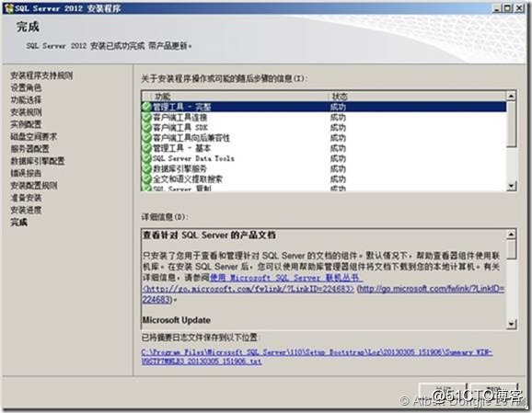Click the 安装规则 step in sidebar

pos(26,112)
